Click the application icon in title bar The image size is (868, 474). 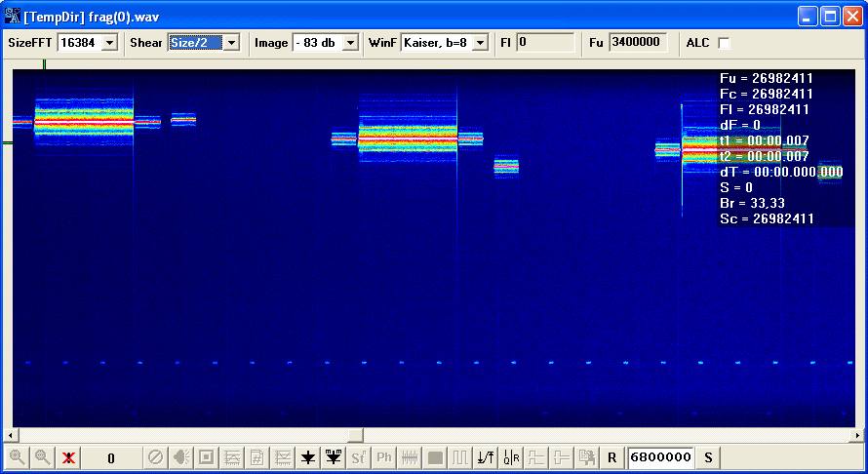point(12,16)
